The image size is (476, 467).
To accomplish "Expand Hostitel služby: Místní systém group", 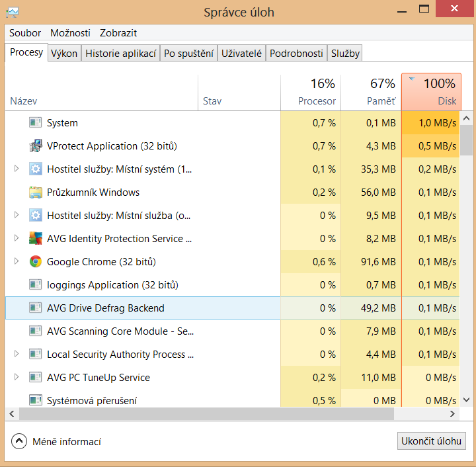I will 17,169.
